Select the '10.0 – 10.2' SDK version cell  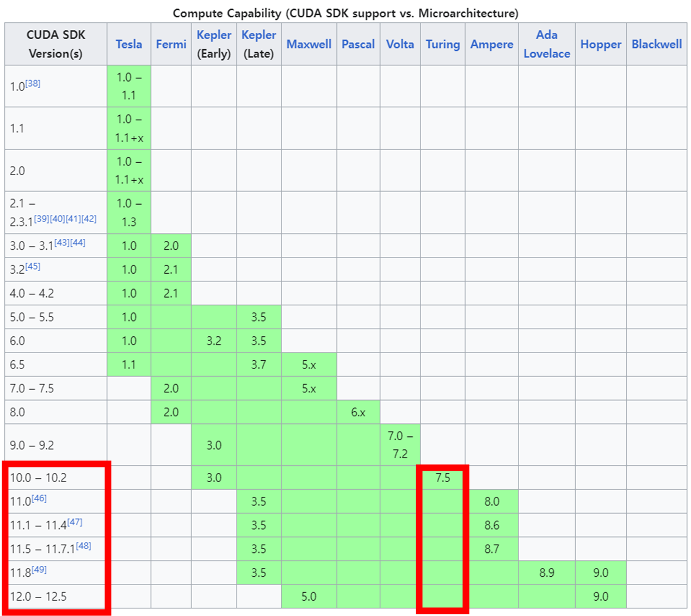point(55,477)
